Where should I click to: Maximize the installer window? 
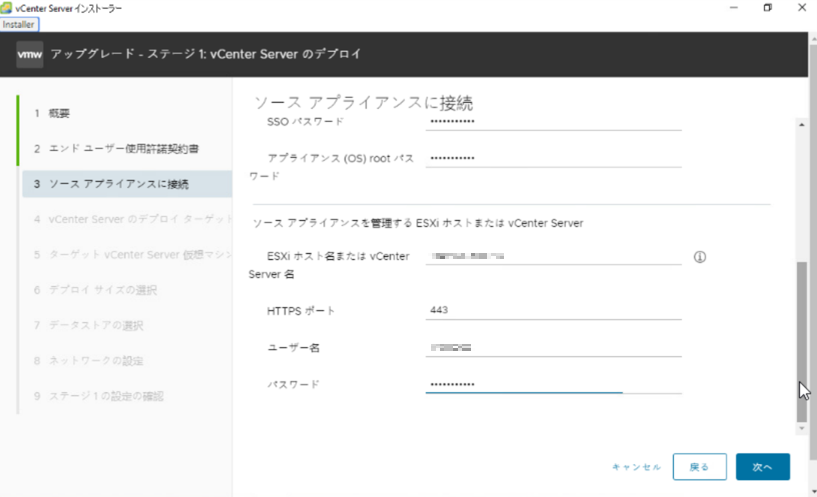click(767, 8)
